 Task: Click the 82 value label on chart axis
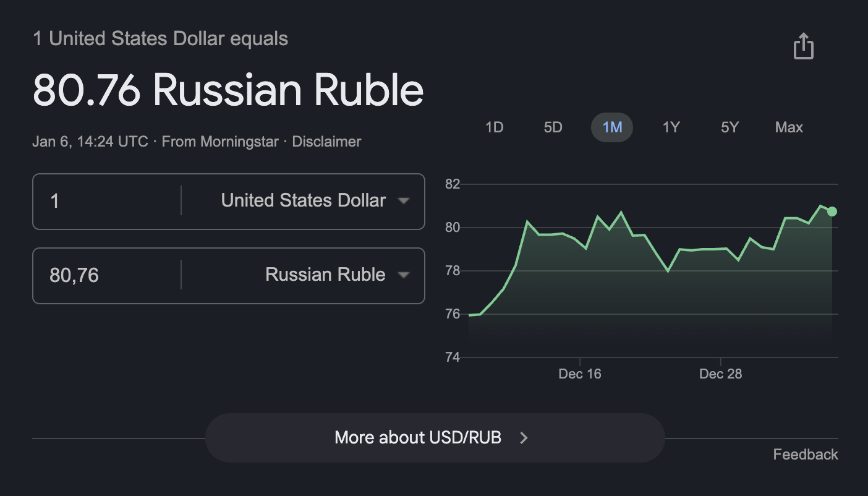point(453,184)
